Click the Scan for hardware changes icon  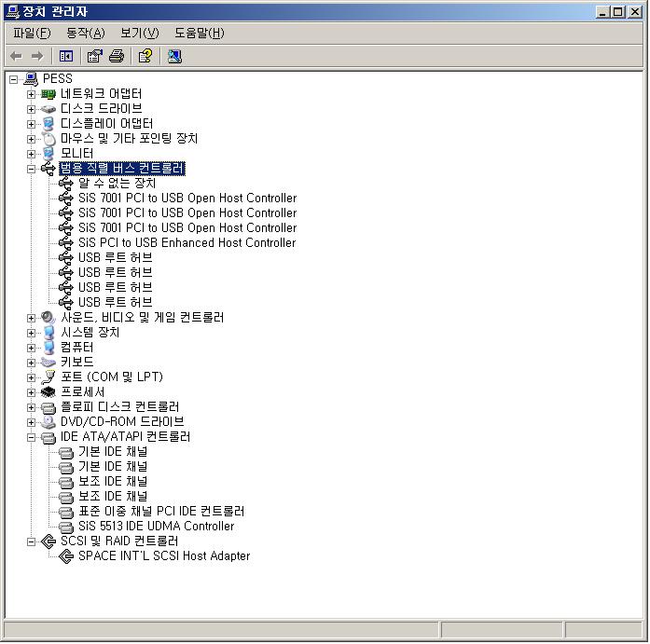174,56
